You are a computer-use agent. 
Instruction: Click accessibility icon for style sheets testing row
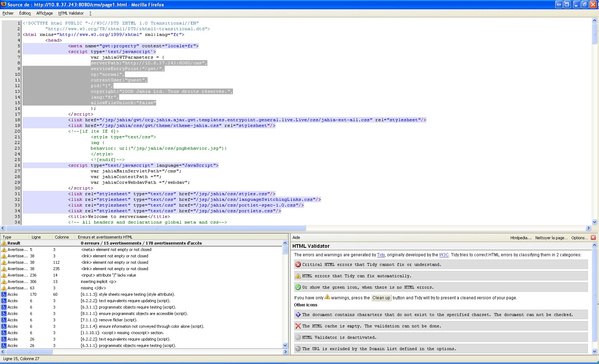point(4,294)
